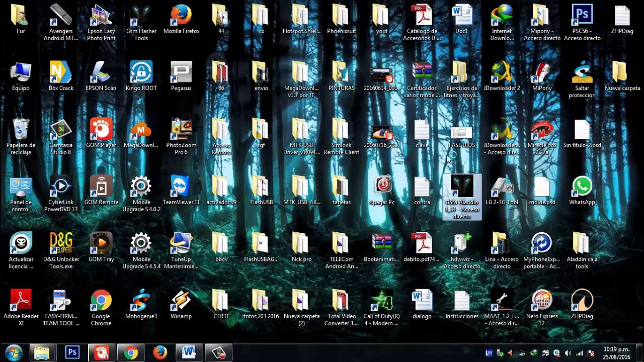Screen dimensions: 644x362
Task: Open Mobile Upgrade S 4.0.2
Action: tap(141, 194)
